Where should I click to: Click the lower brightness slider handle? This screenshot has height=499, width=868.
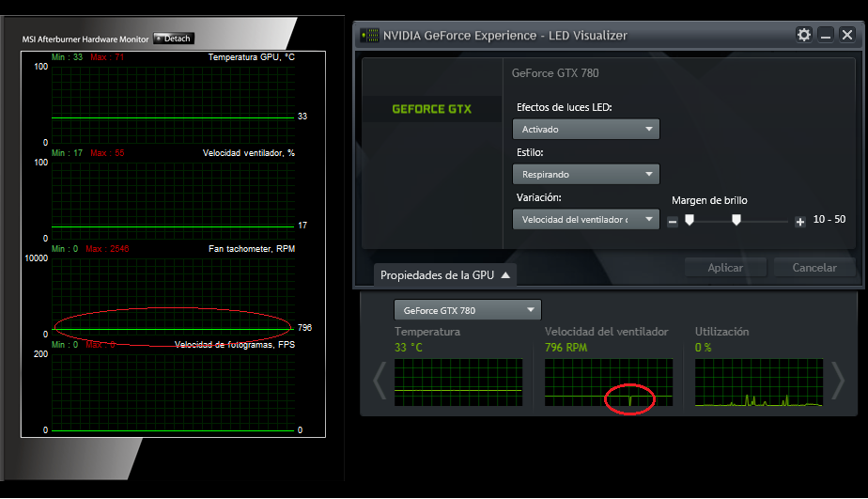click(x=690, y=220)
